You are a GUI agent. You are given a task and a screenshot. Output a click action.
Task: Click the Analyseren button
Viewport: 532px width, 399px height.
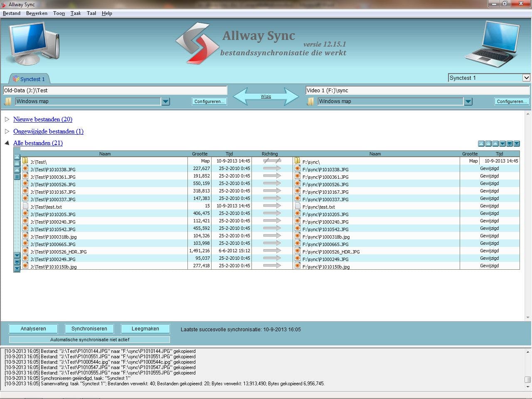[x=33, y=329]
